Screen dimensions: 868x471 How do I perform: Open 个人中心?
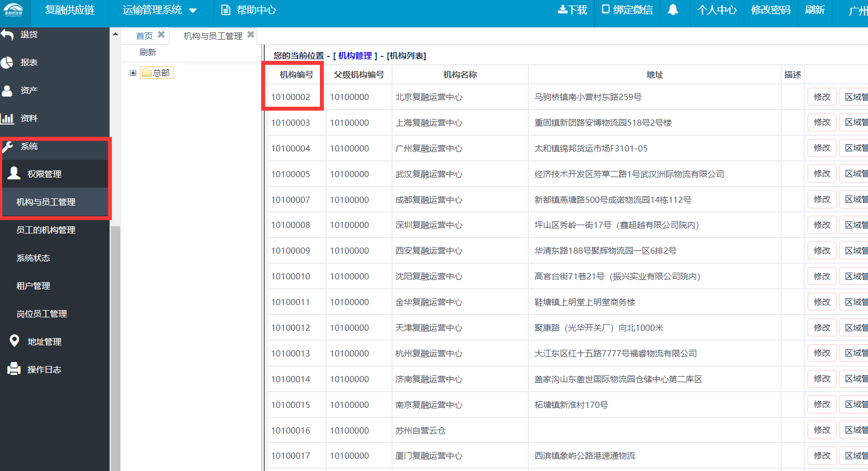(717, 10)
